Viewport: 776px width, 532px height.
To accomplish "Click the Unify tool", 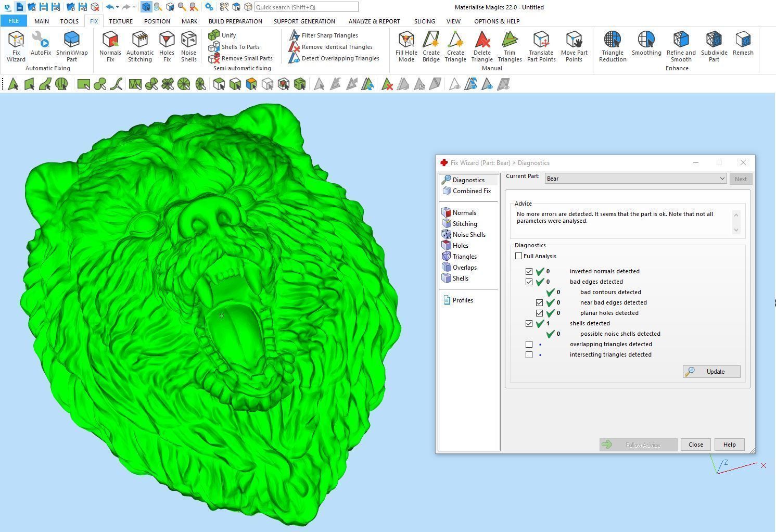I will click(223, 35).
